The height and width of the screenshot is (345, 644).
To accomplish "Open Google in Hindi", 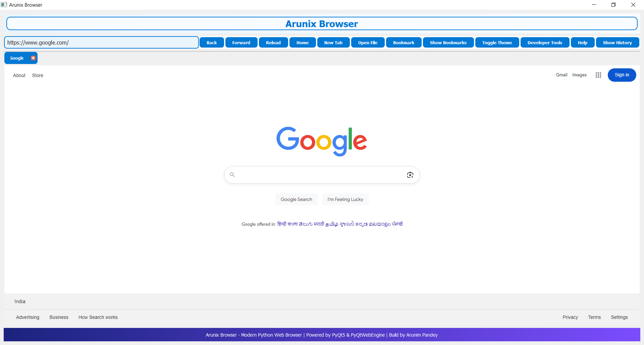I will pyautogui.click(x=282, y=224).
